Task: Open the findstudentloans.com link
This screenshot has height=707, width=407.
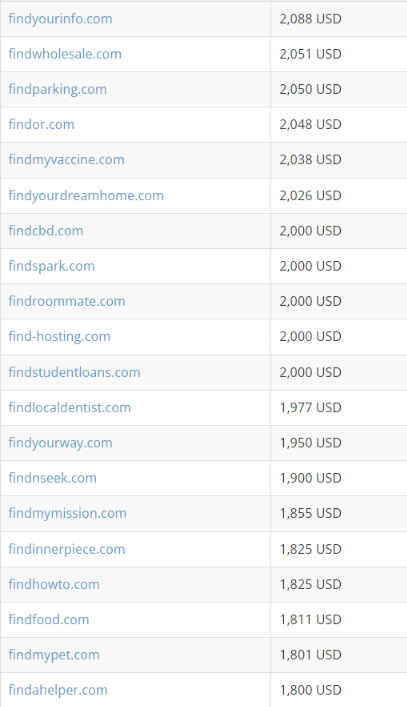Action: pyautogui.click(x=74, y=372)
